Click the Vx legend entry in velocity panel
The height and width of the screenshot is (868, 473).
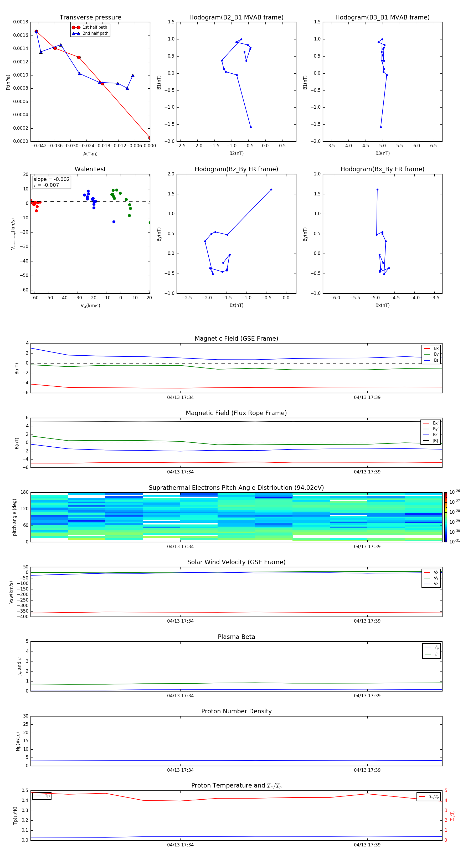tap(431, 572)
